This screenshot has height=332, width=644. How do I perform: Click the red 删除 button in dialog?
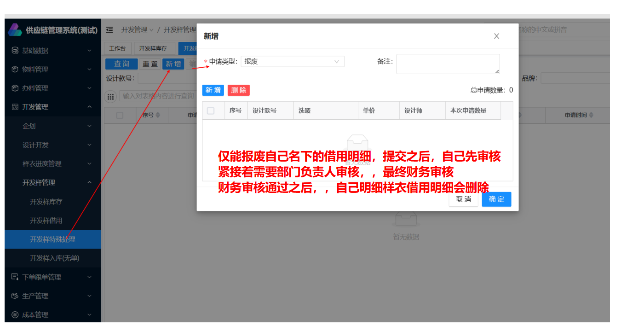[238, 90]
